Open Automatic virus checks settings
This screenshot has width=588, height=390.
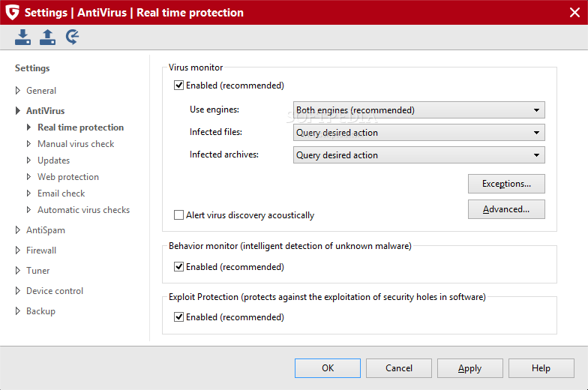pyautogui.click(x=84, y=210)
